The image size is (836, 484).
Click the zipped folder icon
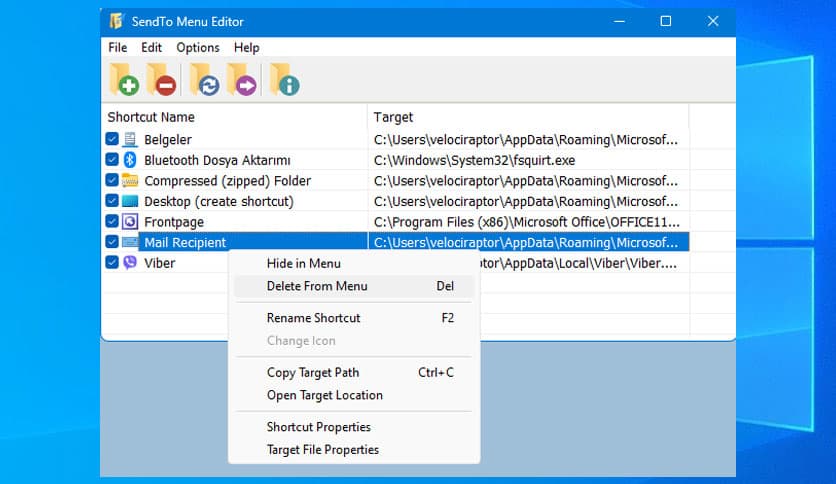(x=130, y=181)
